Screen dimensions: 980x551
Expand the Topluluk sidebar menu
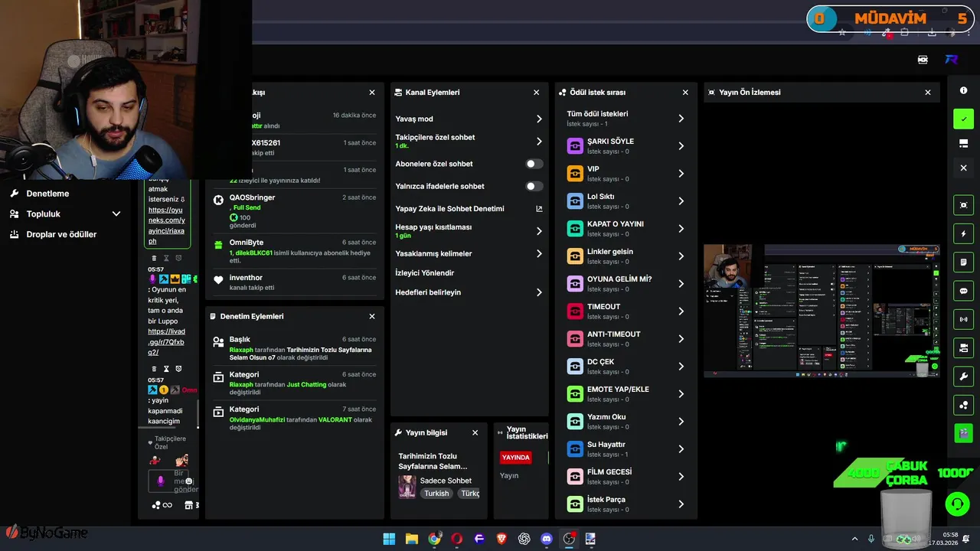click(116, 214)
